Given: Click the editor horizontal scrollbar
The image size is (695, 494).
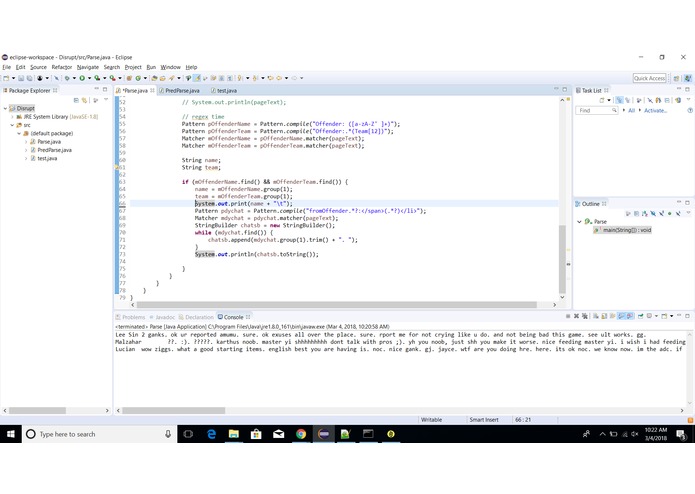Looking at the screenshot, I should point(337,305).
